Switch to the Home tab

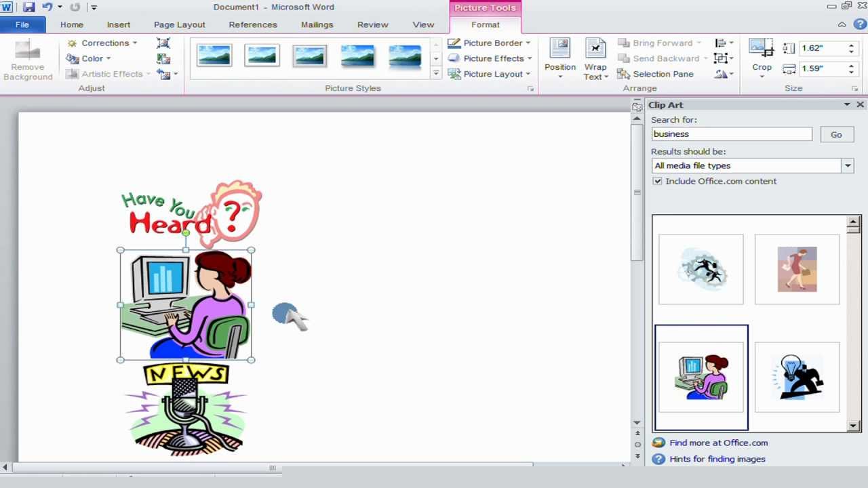[x=72, y=24]
